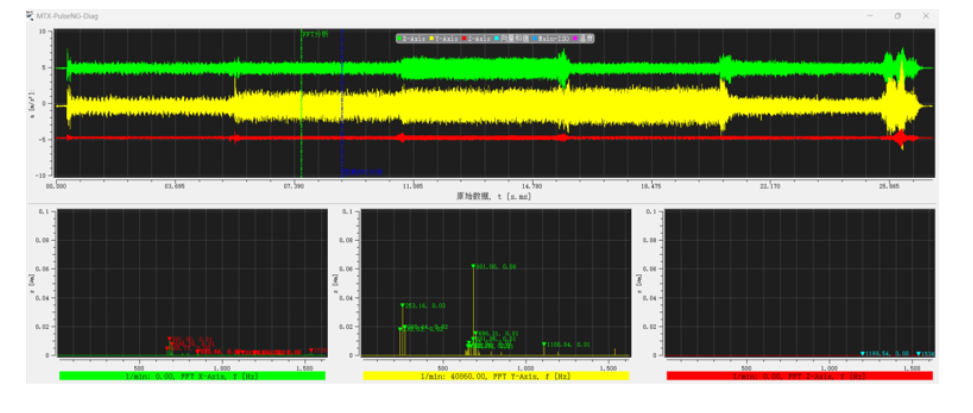Toggle the Y-Axis legend entry

click(444, 38)
